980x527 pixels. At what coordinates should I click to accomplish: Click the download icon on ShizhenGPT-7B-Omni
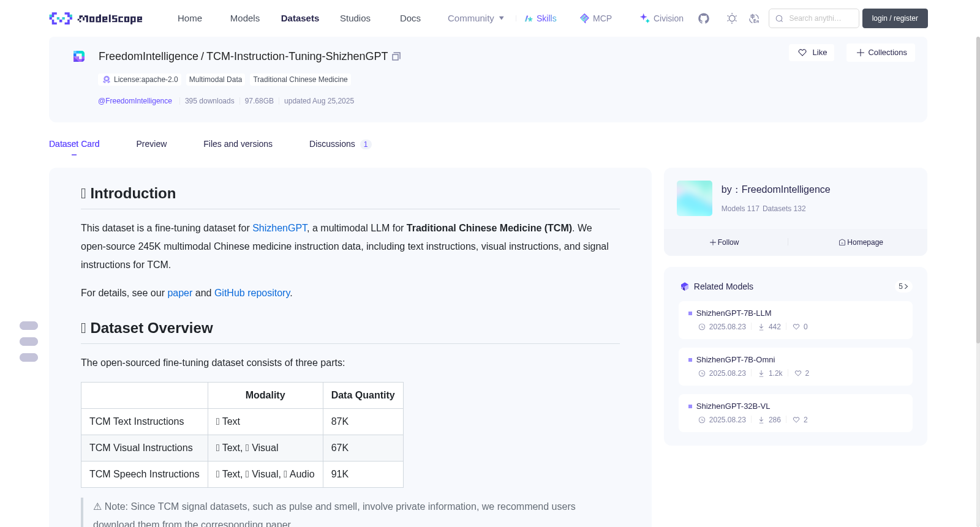click(761, 373)
